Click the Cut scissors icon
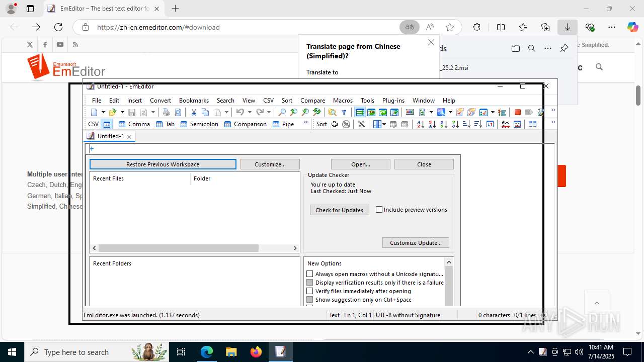Screen dimensions: 644x362 click(194, 112)
